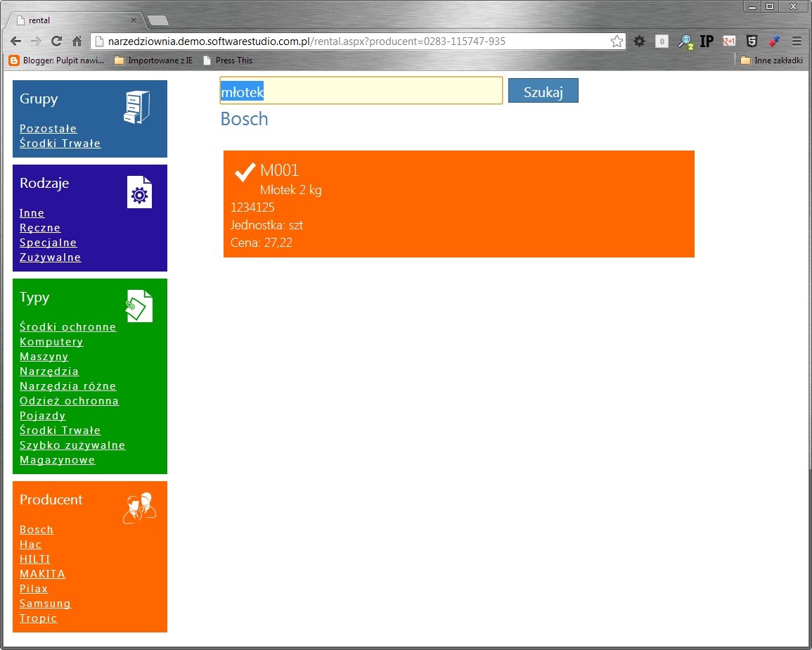Open Narzędzia type link
The height and width of the screenshot is (650, 812).
click(x=49, y=371)
